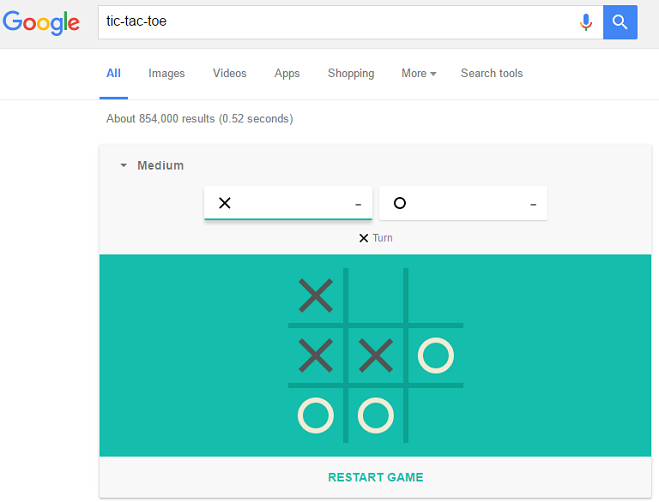659x502 pixels.
Task: Click the X in the top-left square
Action: (x=316, y=295)
